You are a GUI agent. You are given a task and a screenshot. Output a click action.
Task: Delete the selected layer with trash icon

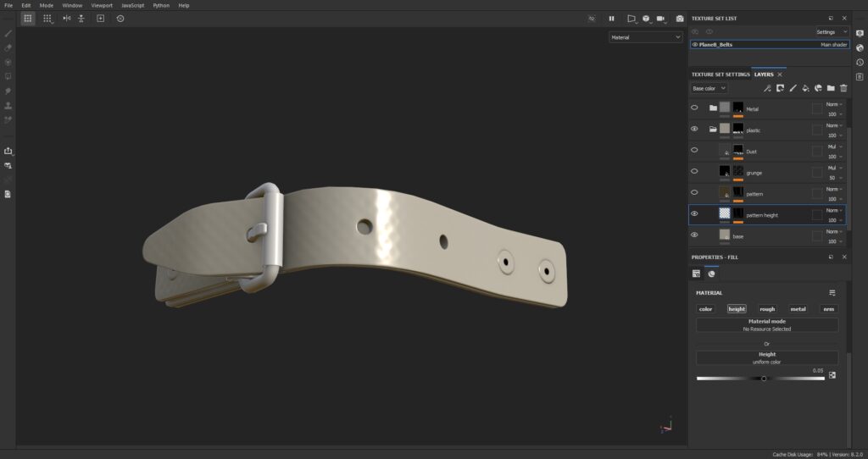coord(843,88)
